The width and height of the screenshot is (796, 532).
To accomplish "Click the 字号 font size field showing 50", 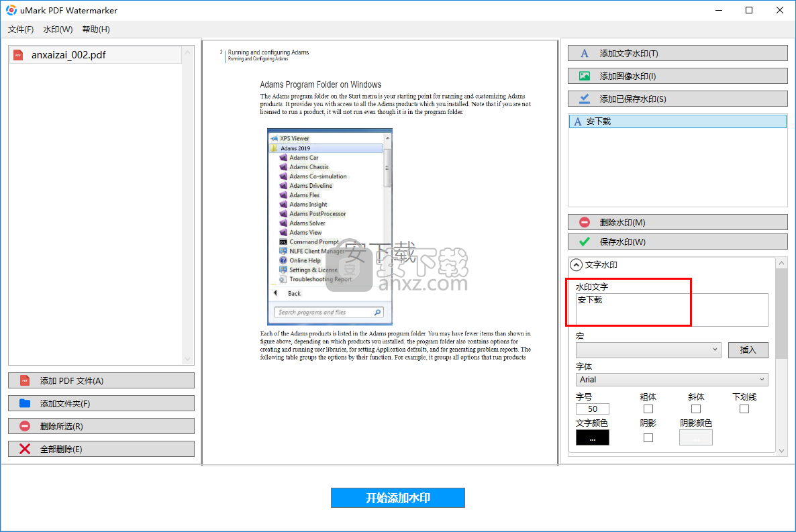I will pyautogui.click(x=593, y=409).
